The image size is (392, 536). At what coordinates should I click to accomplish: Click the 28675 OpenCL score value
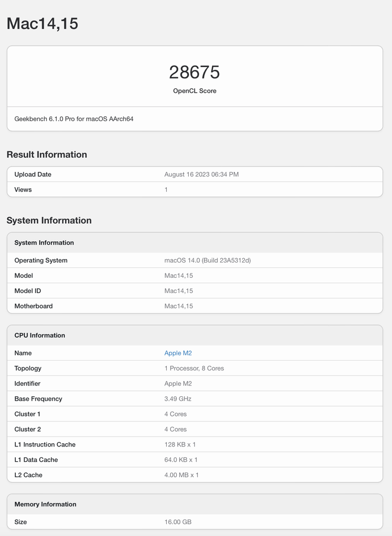(x=194, y=72)
